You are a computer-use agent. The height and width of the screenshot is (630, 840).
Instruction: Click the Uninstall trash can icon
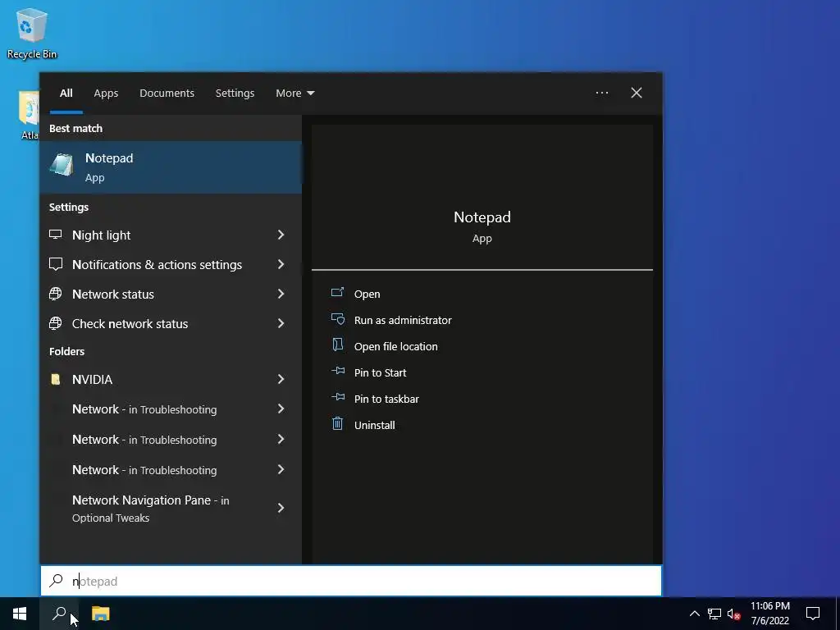[x=337, y=424]
